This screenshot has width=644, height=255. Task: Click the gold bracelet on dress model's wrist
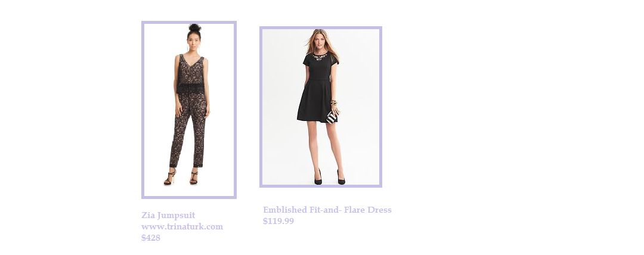coord(333,102)
